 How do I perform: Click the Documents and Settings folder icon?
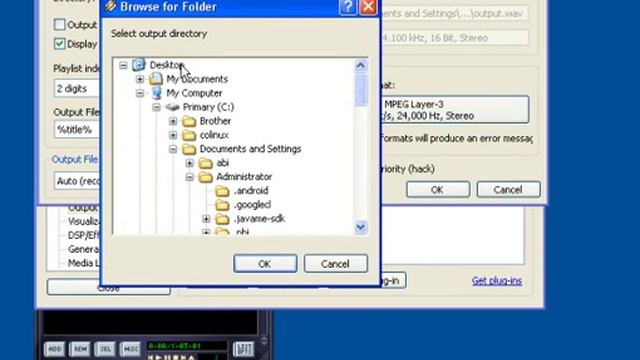click(189, 149)
